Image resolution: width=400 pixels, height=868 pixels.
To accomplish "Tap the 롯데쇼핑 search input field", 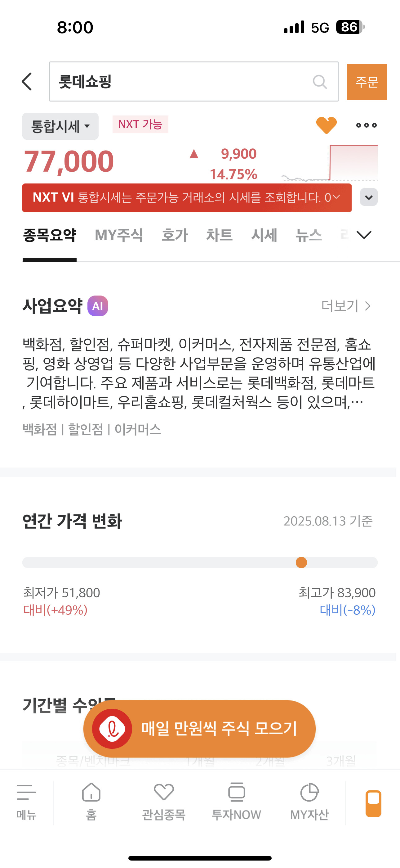I will 194,82.
